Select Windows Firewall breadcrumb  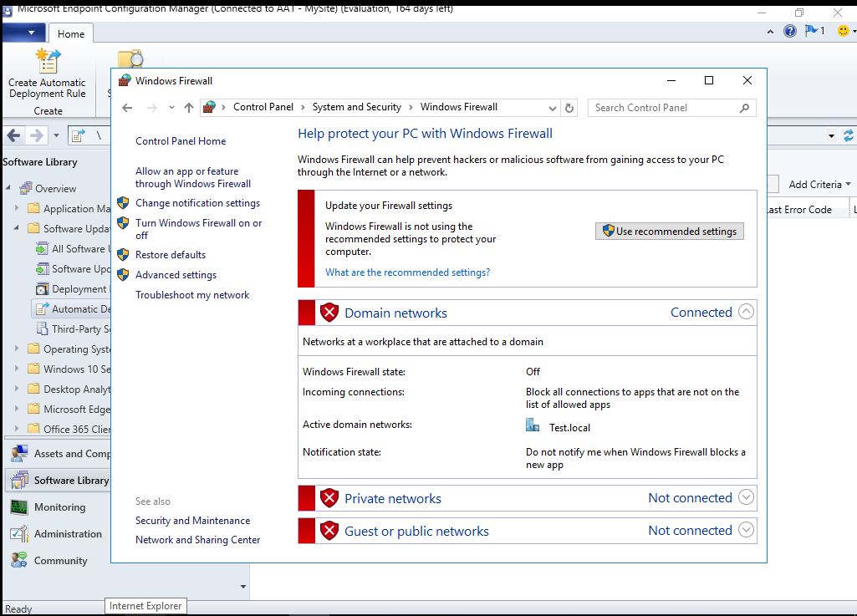[x=458, y=107]
